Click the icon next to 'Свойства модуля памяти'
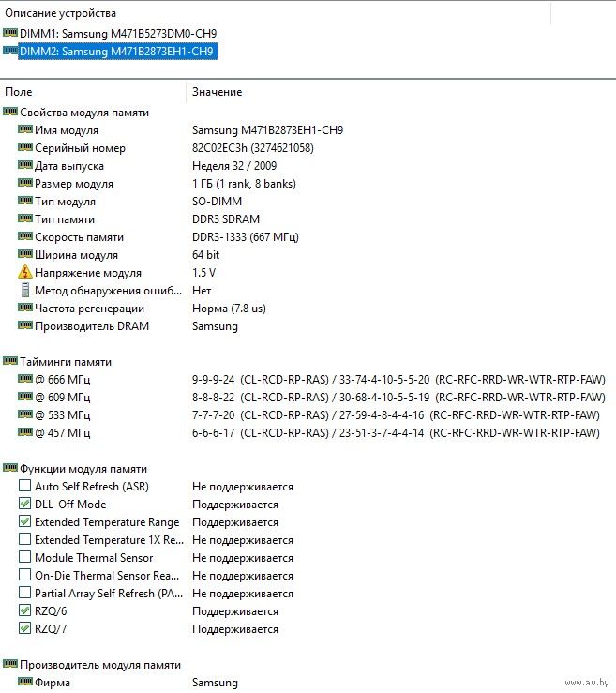Screen dimensions: 616x693 [10, 111]
